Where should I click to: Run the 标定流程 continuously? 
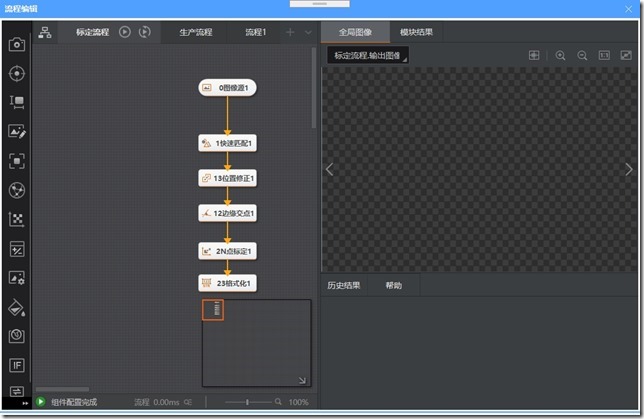(145, 32)
